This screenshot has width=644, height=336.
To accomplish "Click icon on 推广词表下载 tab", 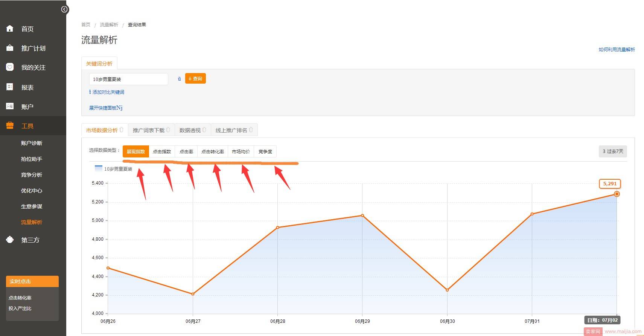I will (168, 130).
